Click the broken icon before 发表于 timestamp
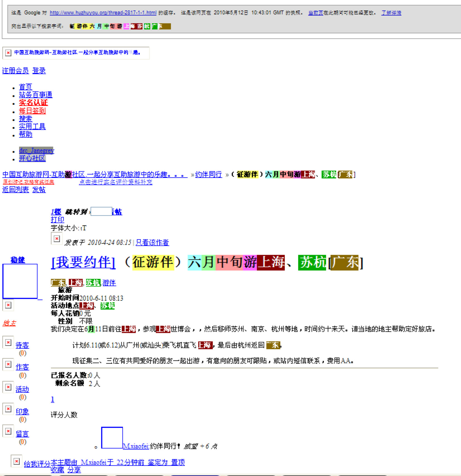This screenshot has height=476, width=461. [57, 239]
